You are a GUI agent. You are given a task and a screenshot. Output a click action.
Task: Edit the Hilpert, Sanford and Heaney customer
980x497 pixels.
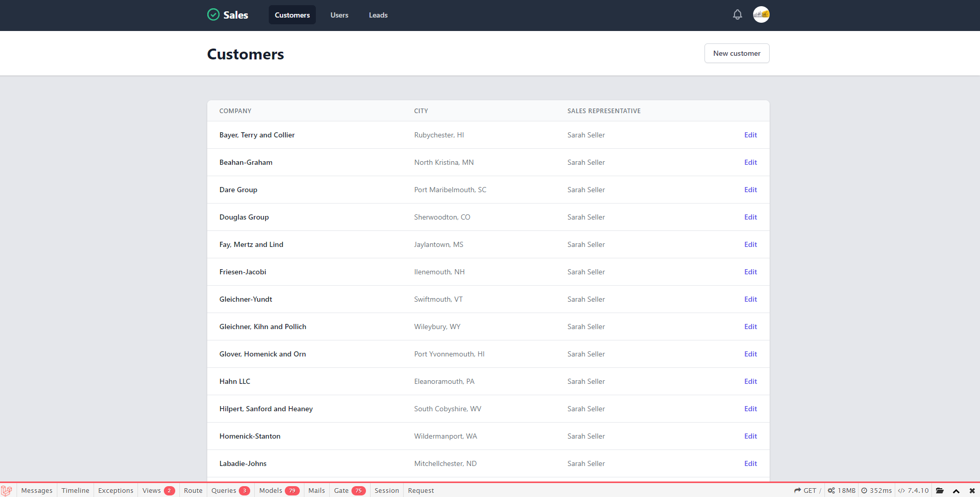click(751, 409)
